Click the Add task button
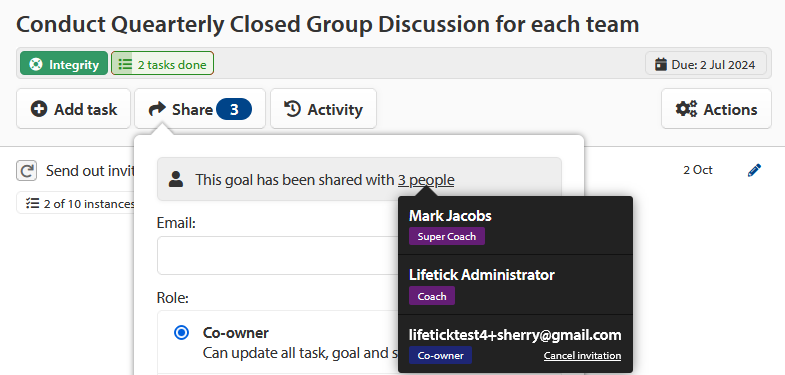The height and width of the screenshot is (375, 785). click(73, 109)
